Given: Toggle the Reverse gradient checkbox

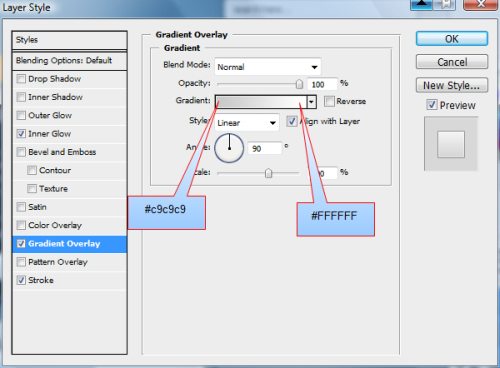Looking at the screenshot, I should pos(329,101).
